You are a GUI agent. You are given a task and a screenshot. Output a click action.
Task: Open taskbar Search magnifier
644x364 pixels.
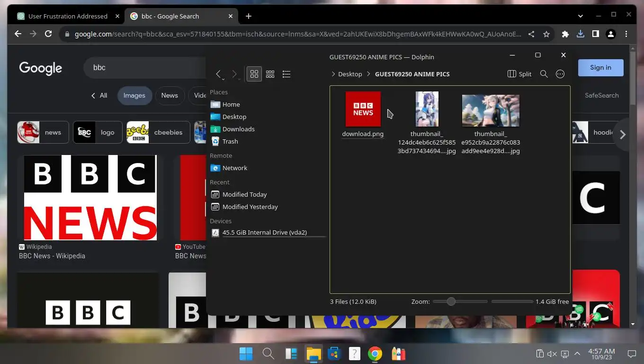pos(268,354)
